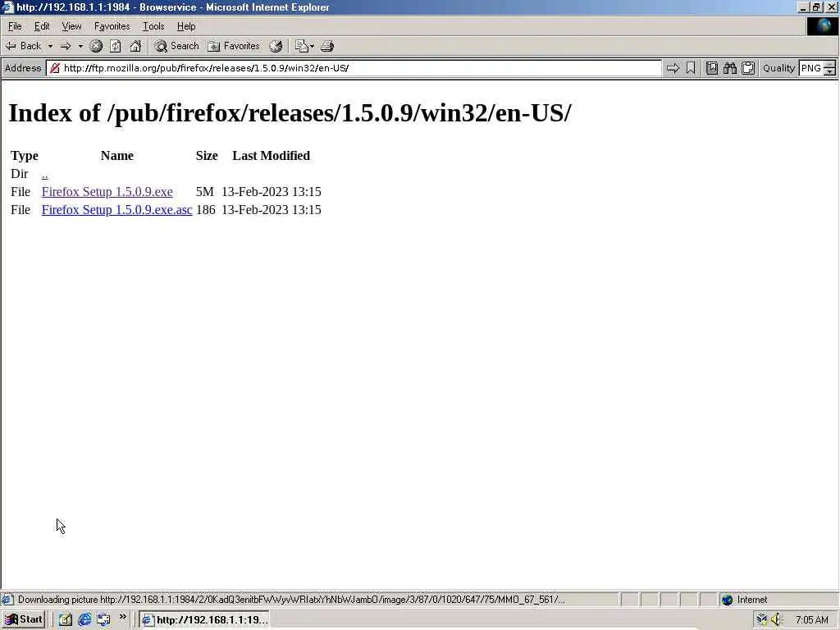
Task: Click the 'Name' column header
Action: [116, 156]
